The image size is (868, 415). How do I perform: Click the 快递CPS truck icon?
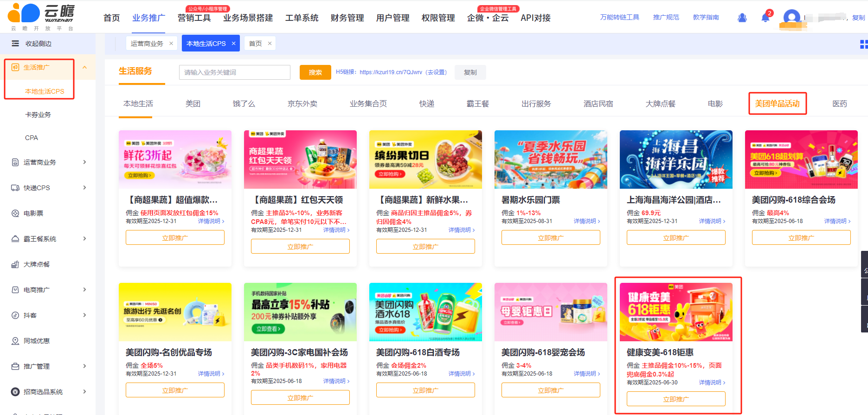[15, 188]
